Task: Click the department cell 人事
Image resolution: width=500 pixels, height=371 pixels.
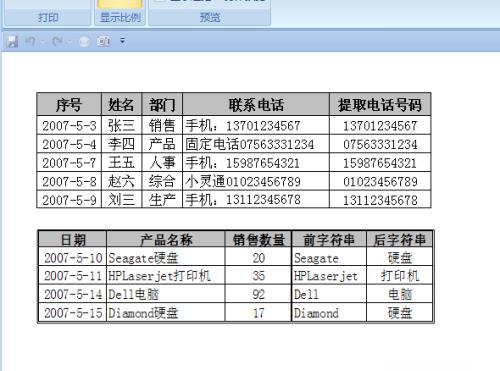Action: click(x=162, y=163)
